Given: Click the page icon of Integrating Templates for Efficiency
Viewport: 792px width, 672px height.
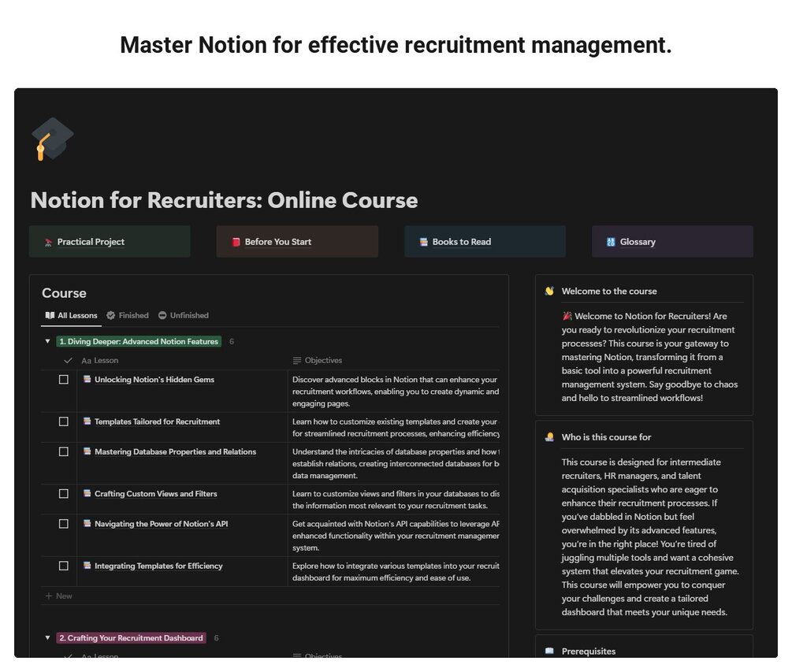Looking at the screenshot, I should [87, 566].
